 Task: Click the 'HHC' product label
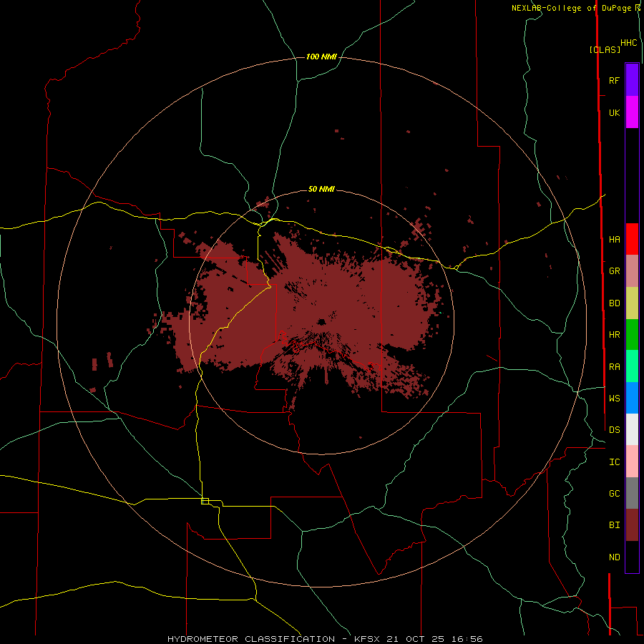pyautogui.click(x=628, y=43)
